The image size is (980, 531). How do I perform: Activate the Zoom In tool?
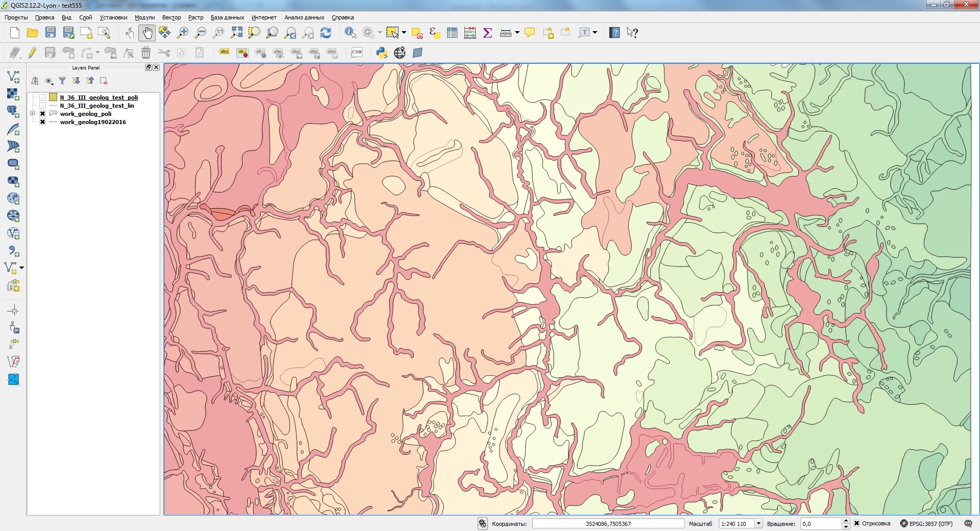pyautogui.click(x=182, y=32)
